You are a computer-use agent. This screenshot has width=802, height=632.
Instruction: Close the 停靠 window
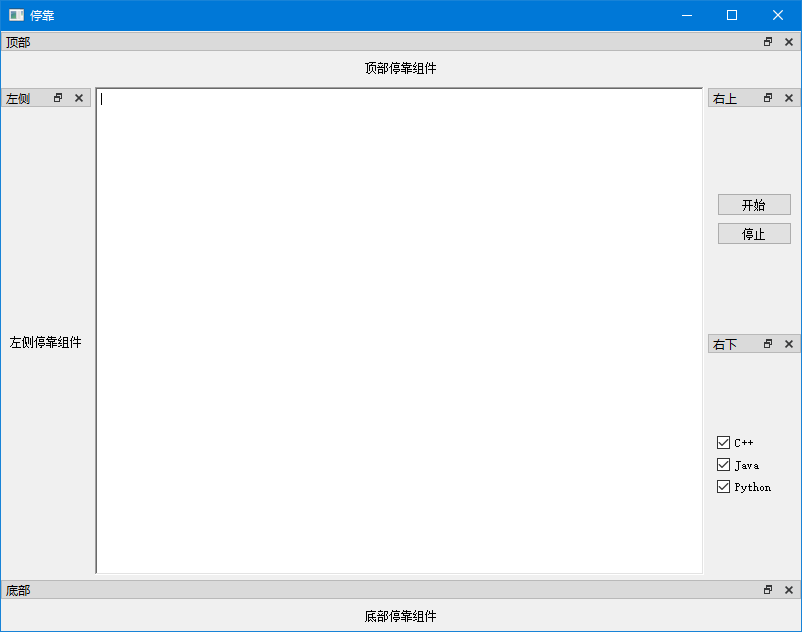coord(777,15)
